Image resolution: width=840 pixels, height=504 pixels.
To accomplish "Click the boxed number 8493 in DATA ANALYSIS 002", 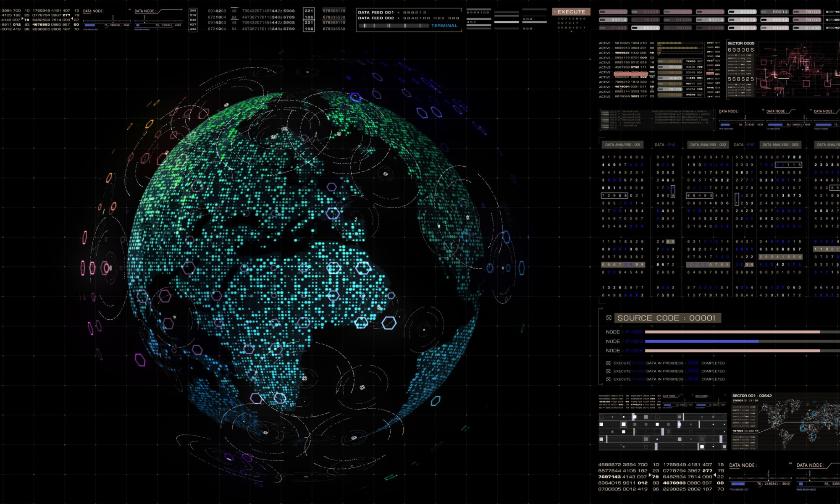I will click(x=699, y=196).
